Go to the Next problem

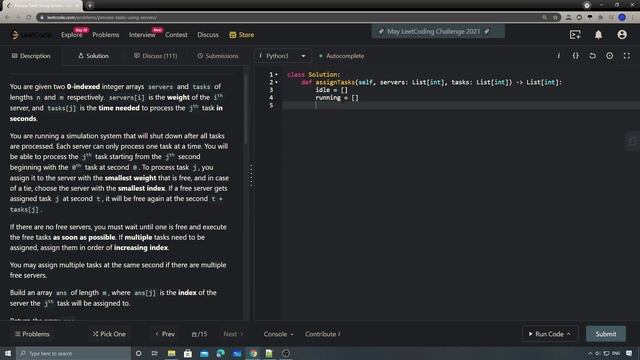click(x=233, y=334)
